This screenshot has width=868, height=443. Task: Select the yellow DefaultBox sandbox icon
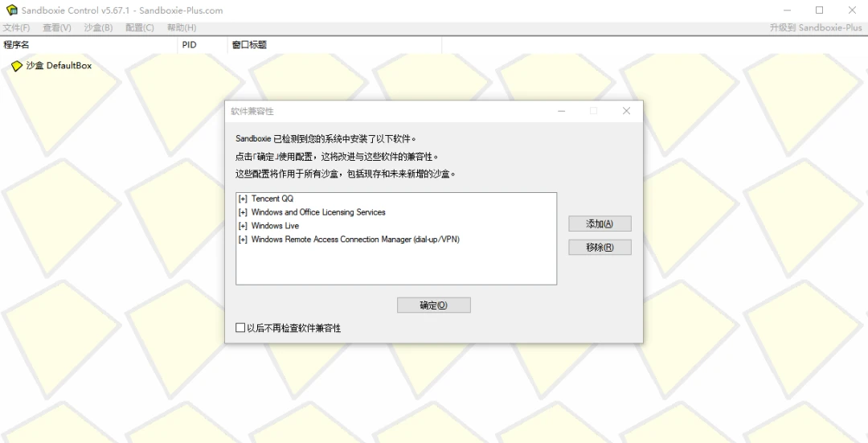(x=17, y=66)
